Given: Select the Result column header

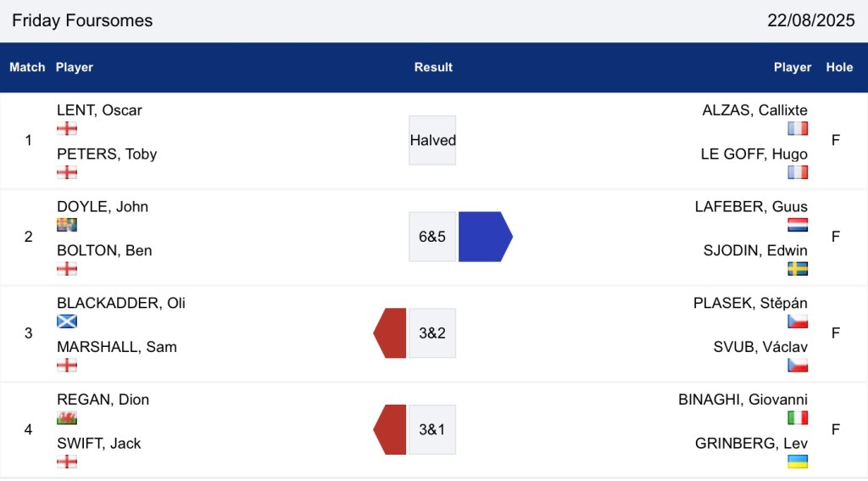Looking at the screenshot, I should (433, 67).
